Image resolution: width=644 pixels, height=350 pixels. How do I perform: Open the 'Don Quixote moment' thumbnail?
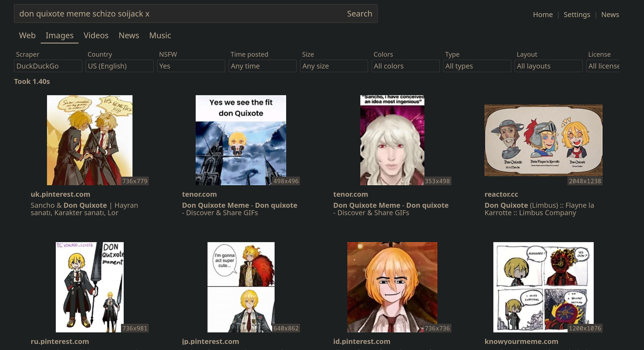(x=90, y=287)
